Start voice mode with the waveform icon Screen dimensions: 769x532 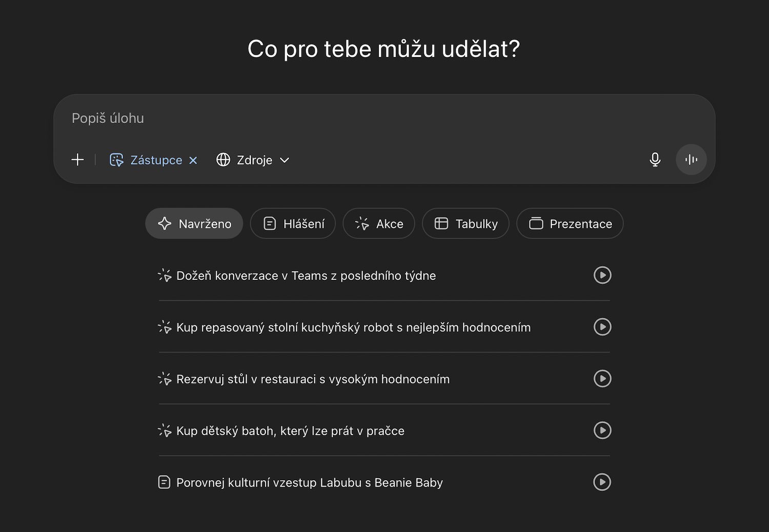click(691, 160)
